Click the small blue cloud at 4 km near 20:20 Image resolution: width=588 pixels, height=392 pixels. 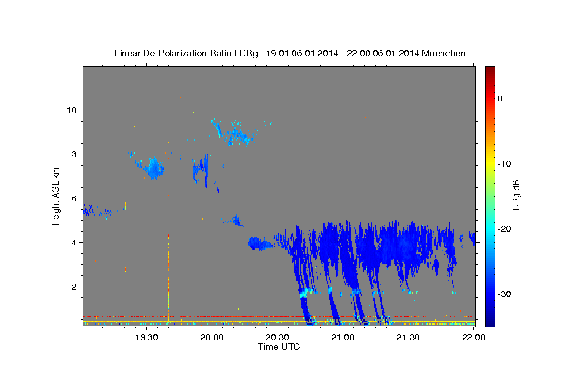(260, 243)
